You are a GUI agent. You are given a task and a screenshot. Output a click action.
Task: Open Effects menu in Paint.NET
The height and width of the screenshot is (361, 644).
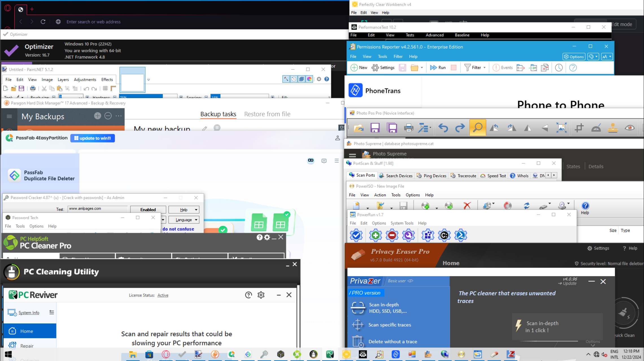[x=107, y=80]
